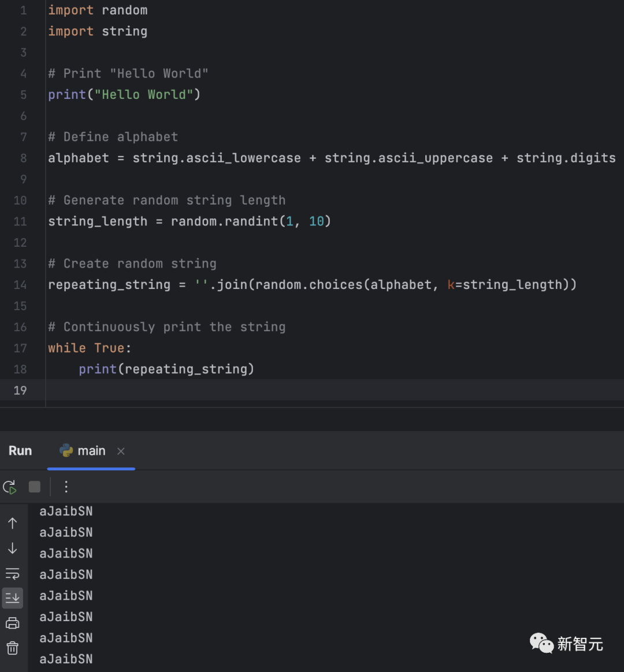The height and width of the screenshot is (672, 624).
Task: Stop the running process
Action: 35,487
